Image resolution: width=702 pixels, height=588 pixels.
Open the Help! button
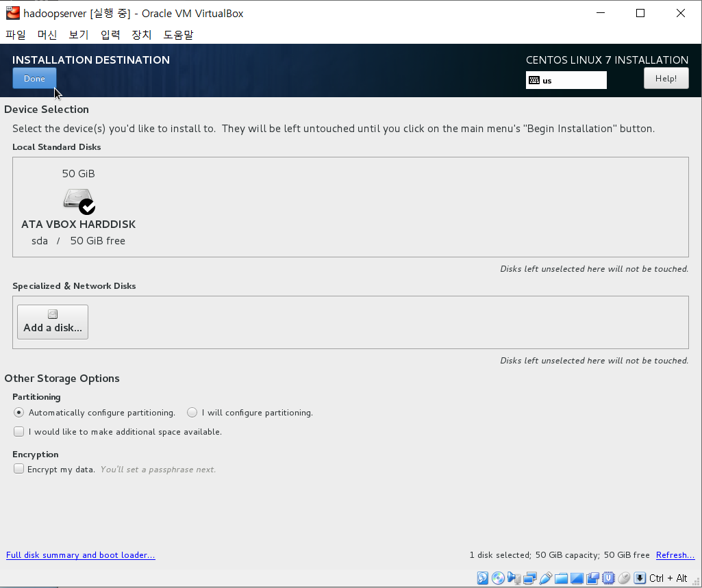pos(666,78)
